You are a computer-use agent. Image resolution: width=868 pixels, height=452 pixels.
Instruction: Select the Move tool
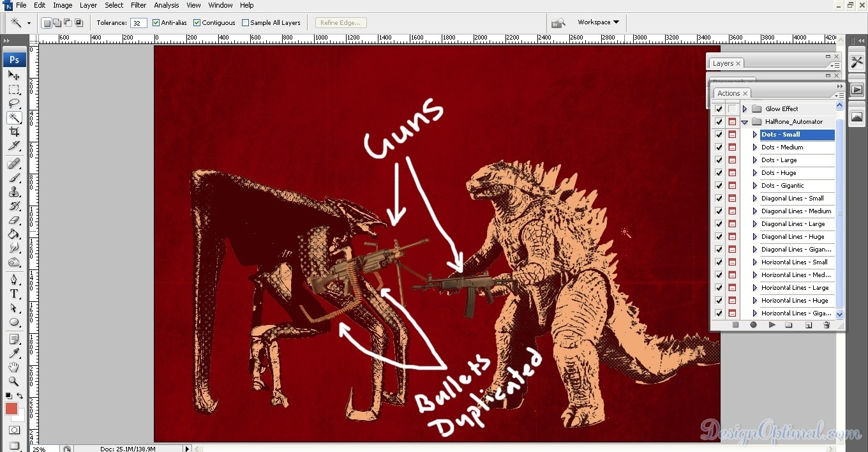click(x=14, y=75)
